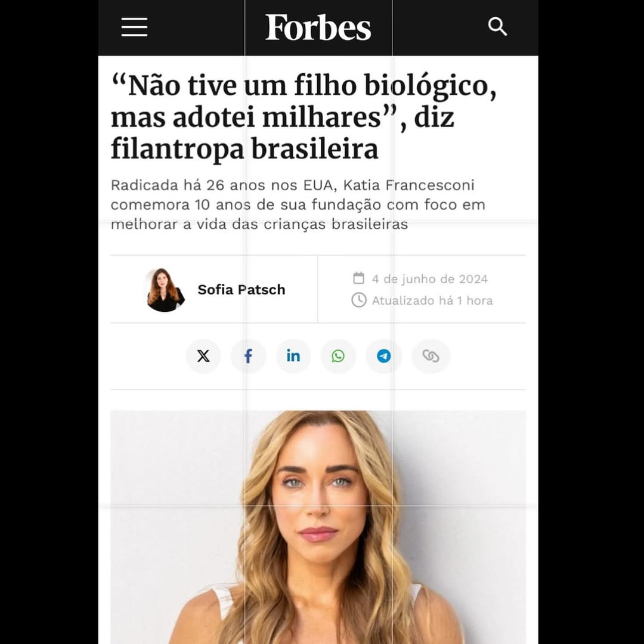Share the article on X

(203, 356)
